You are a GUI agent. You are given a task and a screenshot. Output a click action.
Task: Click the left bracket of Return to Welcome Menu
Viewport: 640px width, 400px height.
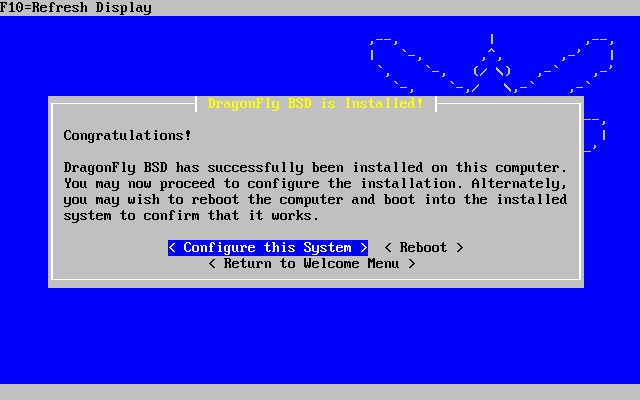point(212,264)
